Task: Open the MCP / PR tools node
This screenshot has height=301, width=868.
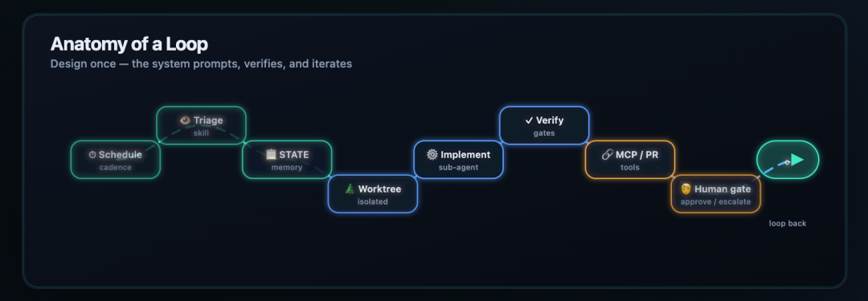Action: point(630,160)
